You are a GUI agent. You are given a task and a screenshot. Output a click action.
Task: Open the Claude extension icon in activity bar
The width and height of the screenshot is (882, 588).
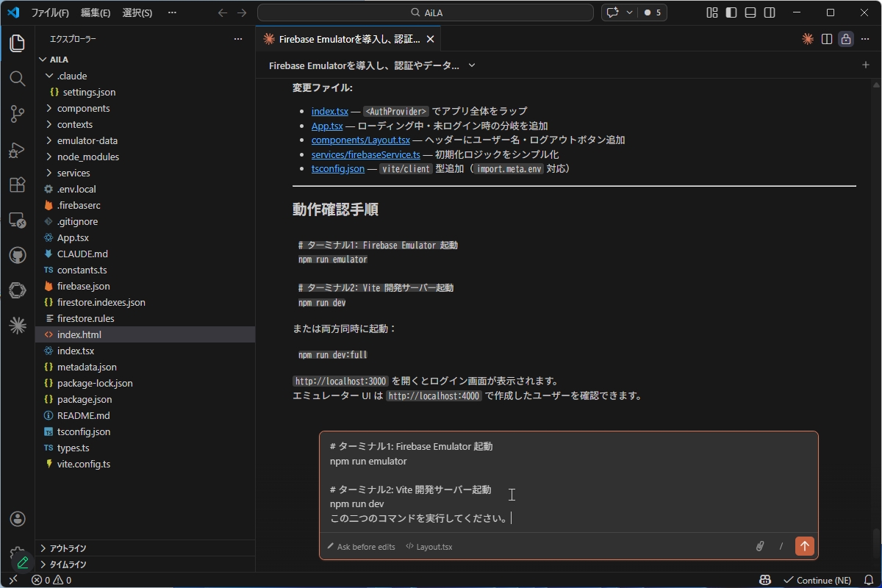click(x=17, y=324)
